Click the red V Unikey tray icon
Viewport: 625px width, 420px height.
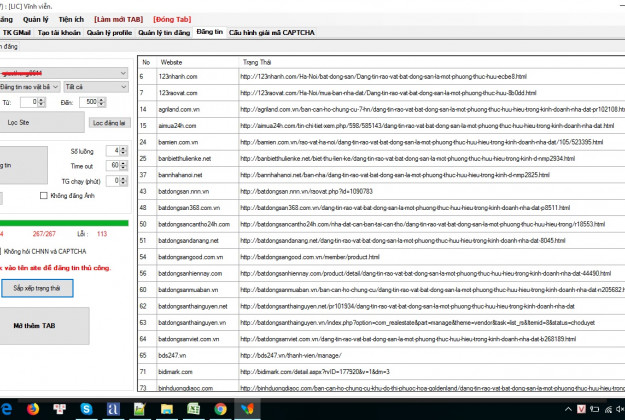click(x=581, y=409)
